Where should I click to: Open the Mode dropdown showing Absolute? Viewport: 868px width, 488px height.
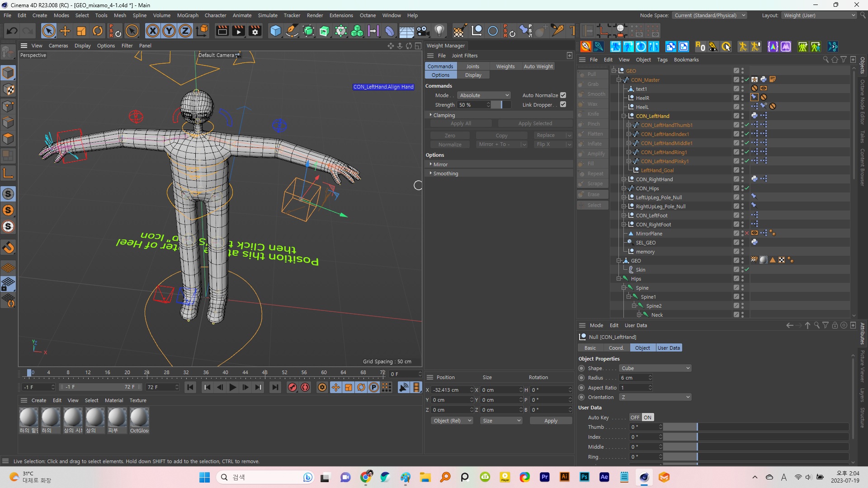coord(484,95)
